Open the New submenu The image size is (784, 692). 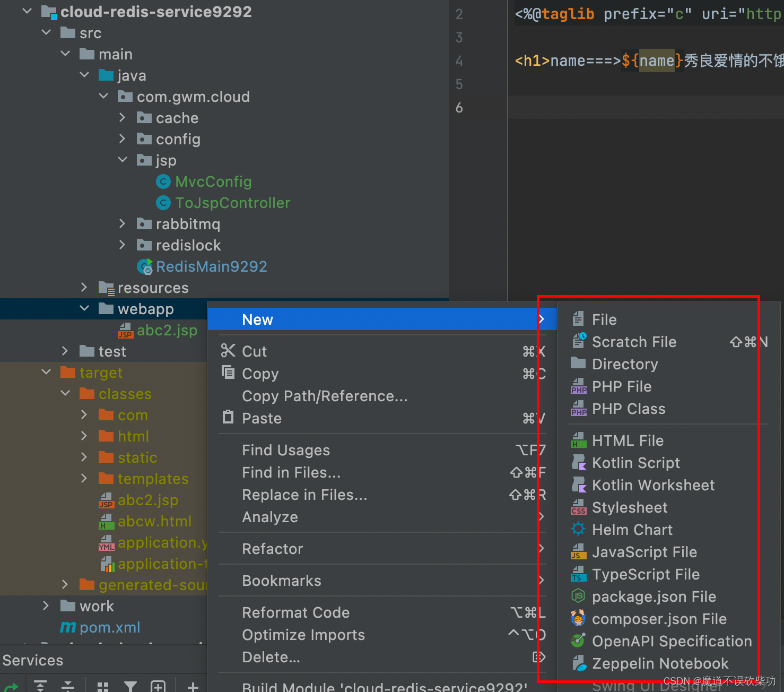382,319
